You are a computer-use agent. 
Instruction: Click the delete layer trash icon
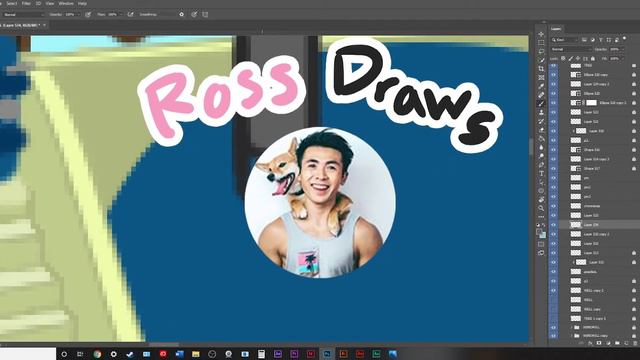click(x=635, y=343)
